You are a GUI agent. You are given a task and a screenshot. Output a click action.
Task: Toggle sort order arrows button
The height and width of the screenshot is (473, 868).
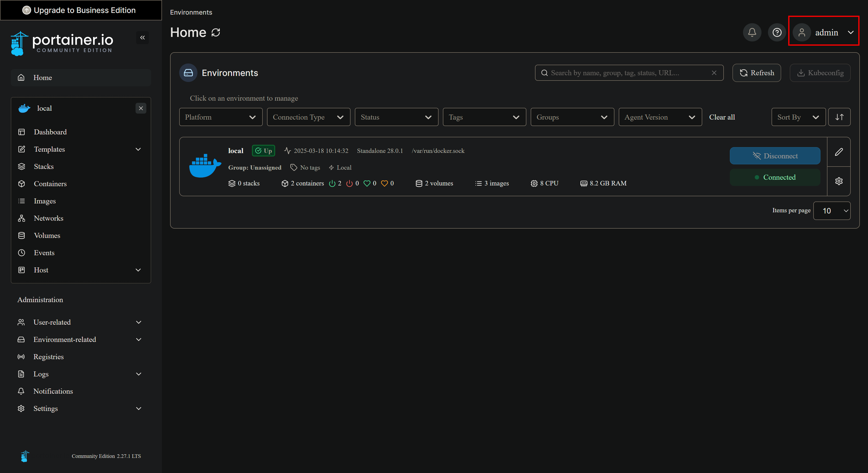839,117
